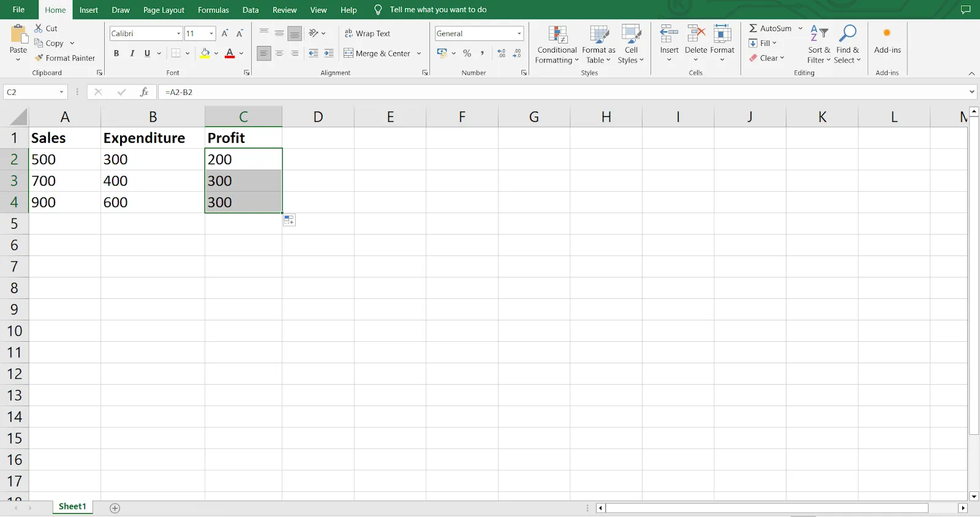Open the comments icon at top right
Viewport: 980px width, 517px height.
coord(966,10)
